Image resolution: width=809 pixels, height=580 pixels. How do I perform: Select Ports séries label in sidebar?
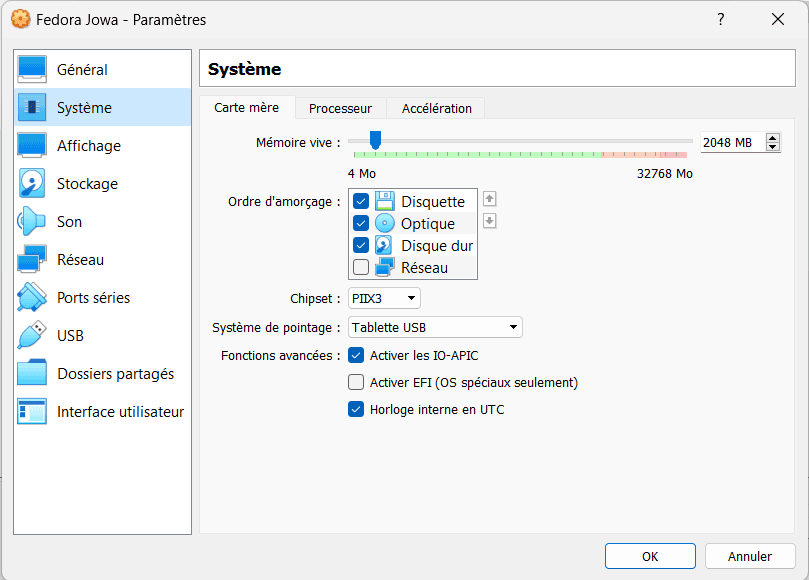93,298
